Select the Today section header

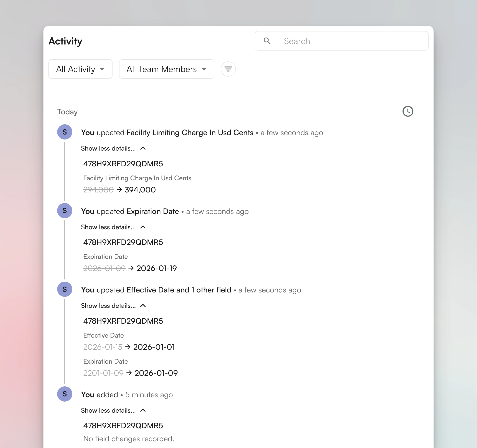coord(67,112)
